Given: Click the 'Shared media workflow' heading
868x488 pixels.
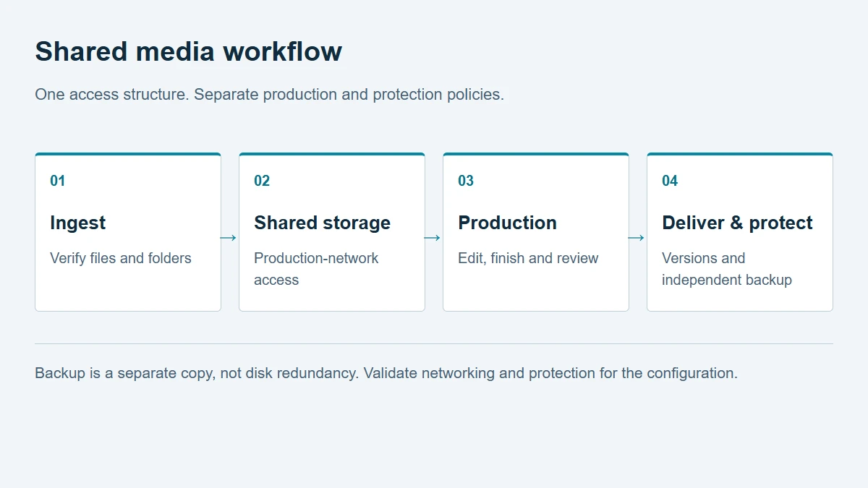Looking at the screenshot, I should click(189, 51).
